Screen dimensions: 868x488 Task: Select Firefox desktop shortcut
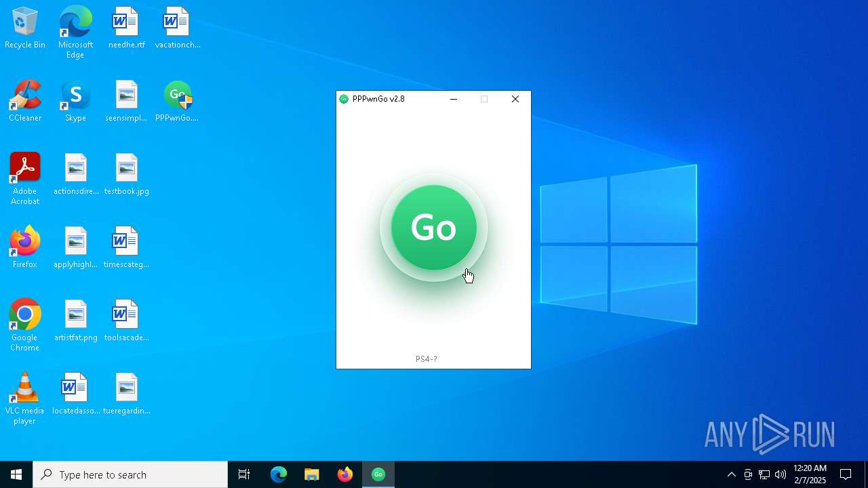pos(25,248)
